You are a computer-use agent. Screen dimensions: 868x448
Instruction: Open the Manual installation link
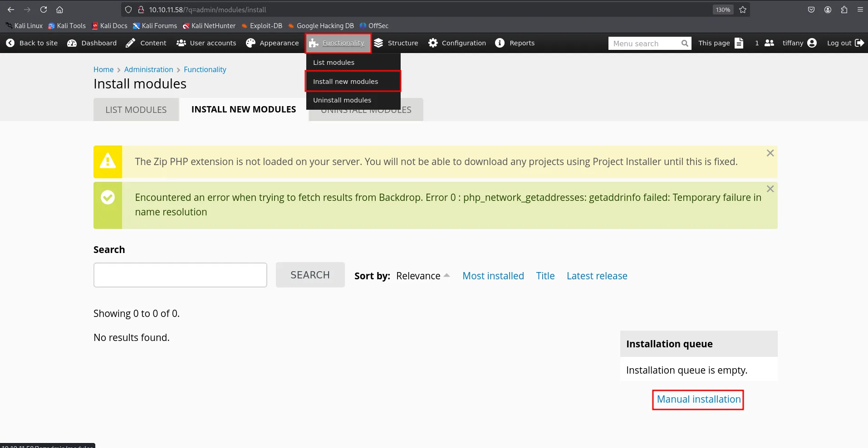[x=699, y=399]
